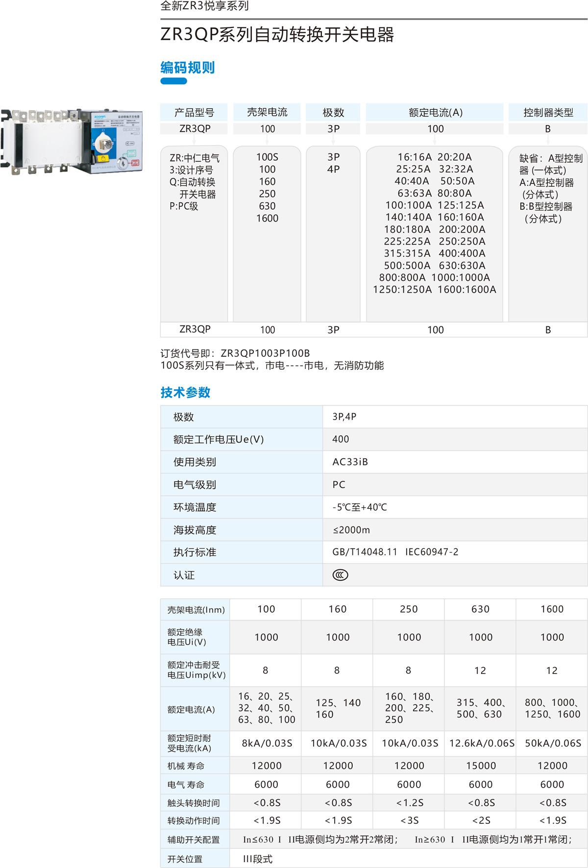Select the III段式 switch position value

tap(258, 859)
